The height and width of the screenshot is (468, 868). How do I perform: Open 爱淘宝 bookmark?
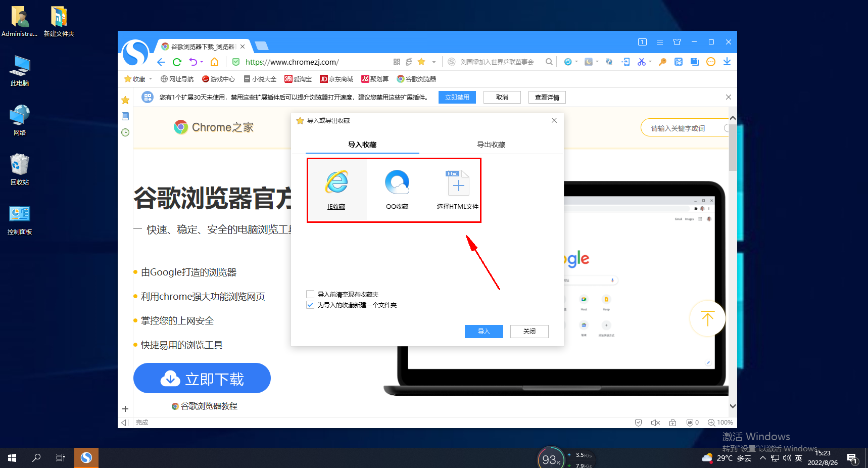[298, 79]
